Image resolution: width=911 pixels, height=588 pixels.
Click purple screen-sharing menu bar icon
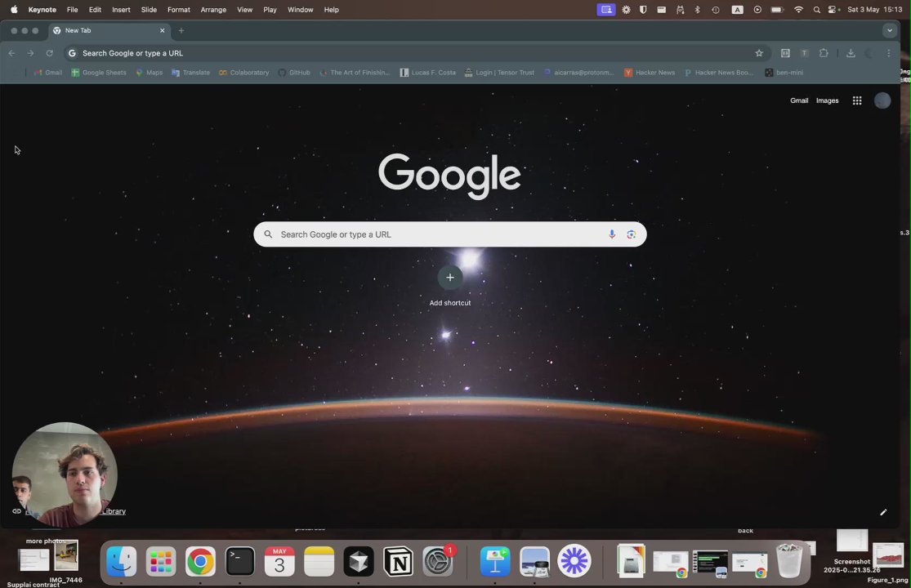point(606,9)
